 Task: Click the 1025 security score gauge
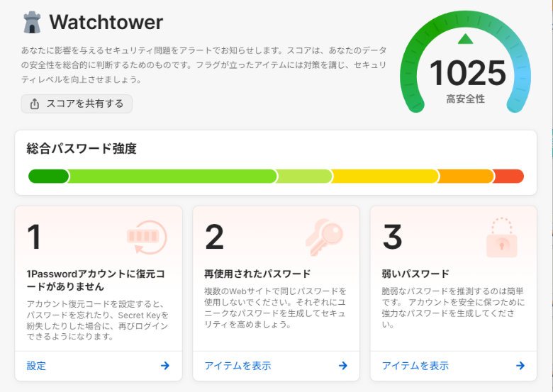click(466, 74)
